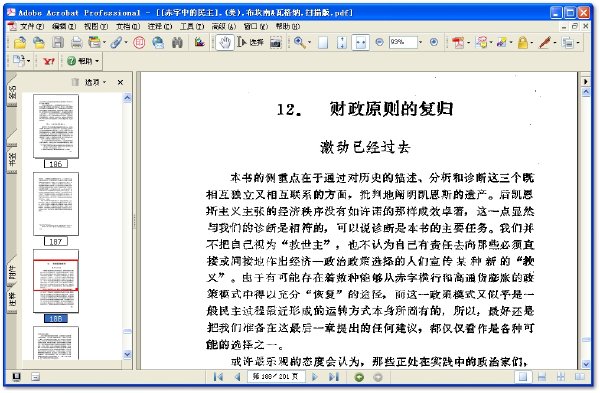Screen dimensions: 600x393
Task: Expand the paperclip attach dropdown arrow
Action: point(126,42)
